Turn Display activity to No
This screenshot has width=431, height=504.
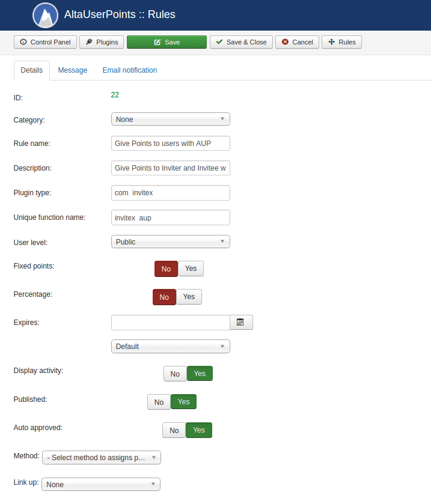[x=175, y=374]
